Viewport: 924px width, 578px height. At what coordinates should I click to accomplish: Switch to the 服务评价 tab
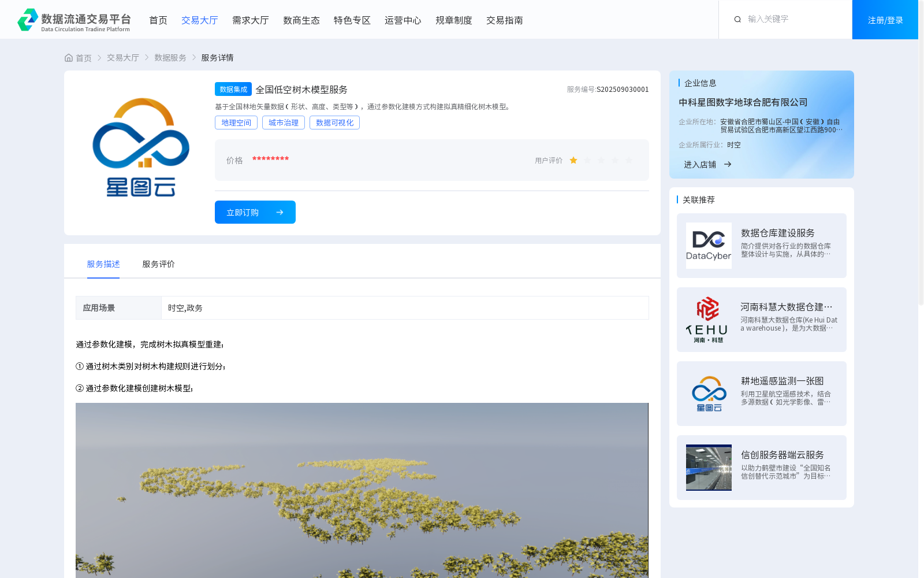coord(159,264)
